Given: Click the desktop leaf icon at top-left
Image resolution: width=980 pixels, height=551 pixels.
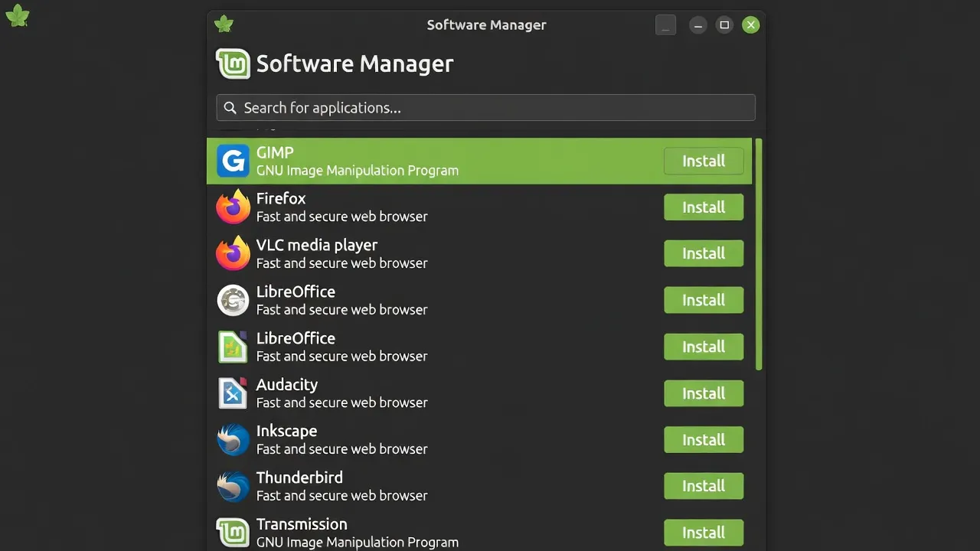Looking at the screenshot, I should [17, 16].
